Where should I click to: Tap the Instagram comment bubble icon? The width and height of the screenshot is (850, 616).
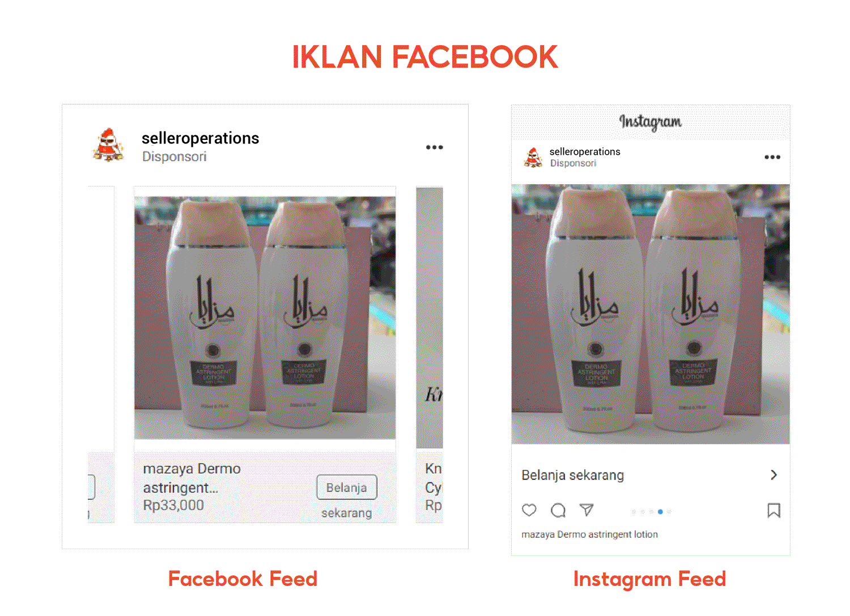[558, 510]
